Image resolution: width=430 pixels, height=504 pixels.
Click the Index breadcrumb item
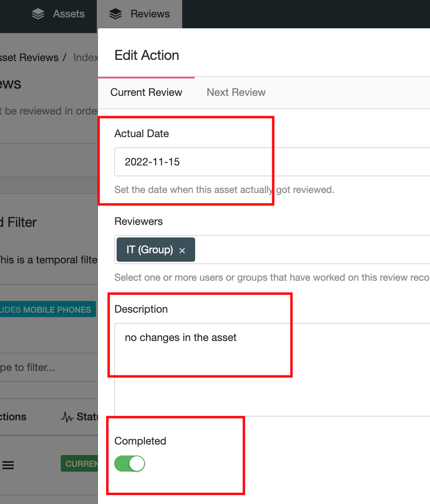pos(85,57)
